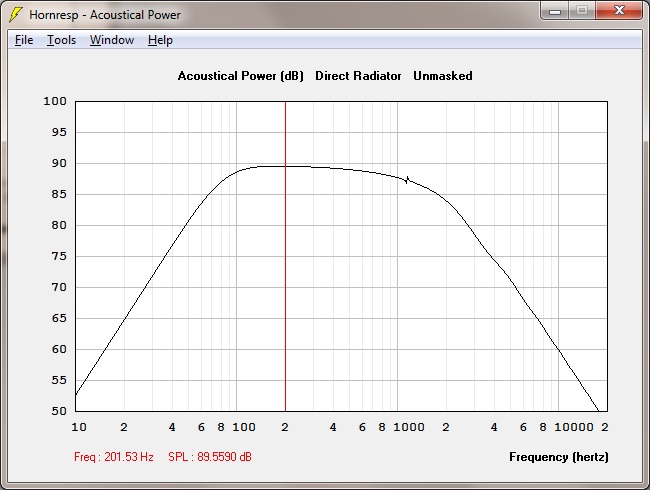650x490 pixels.
Task: Click the 'Freq : 201.53 Hz' readout
Action: click(114, 457)
